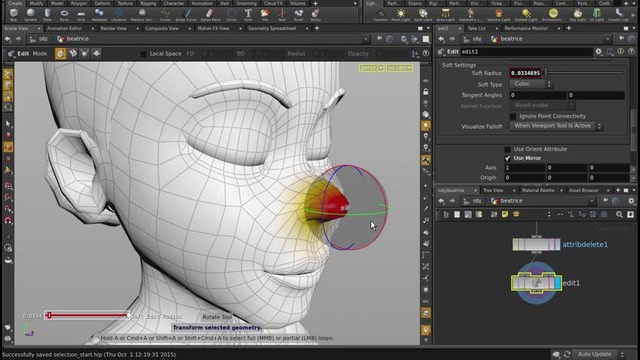Select the Grid shelf tool
Image resolution: width=640 pixels, height=360 pixels.
tap(81, 15)
